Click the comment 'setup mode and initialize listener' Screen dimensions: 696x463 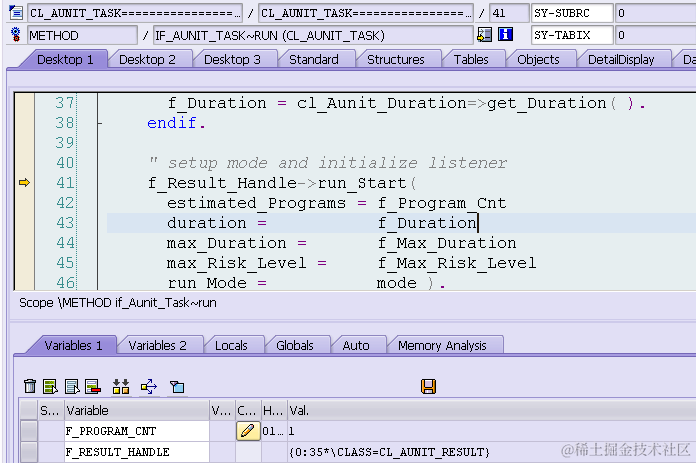point(337,163)
